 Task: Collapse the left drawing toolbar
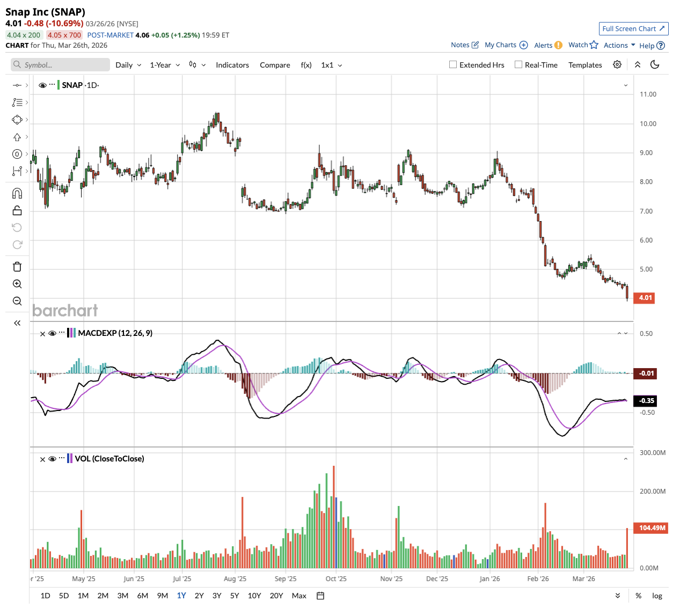click(x=17, y=323)
